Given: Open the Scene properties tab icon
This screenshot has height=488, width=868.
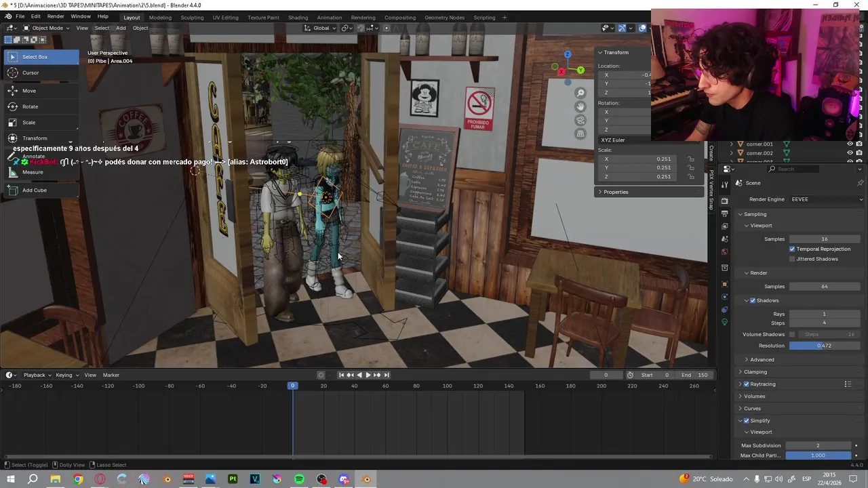Looking at the screenshot, I should tap(724, 239).
